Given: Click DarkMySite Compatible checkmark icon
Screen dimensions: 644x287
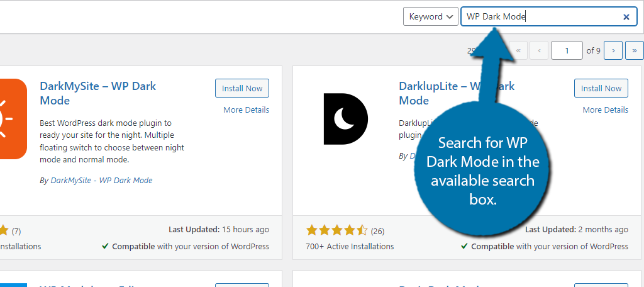Looking at the screenshot, I should click(x=105, y=246).
